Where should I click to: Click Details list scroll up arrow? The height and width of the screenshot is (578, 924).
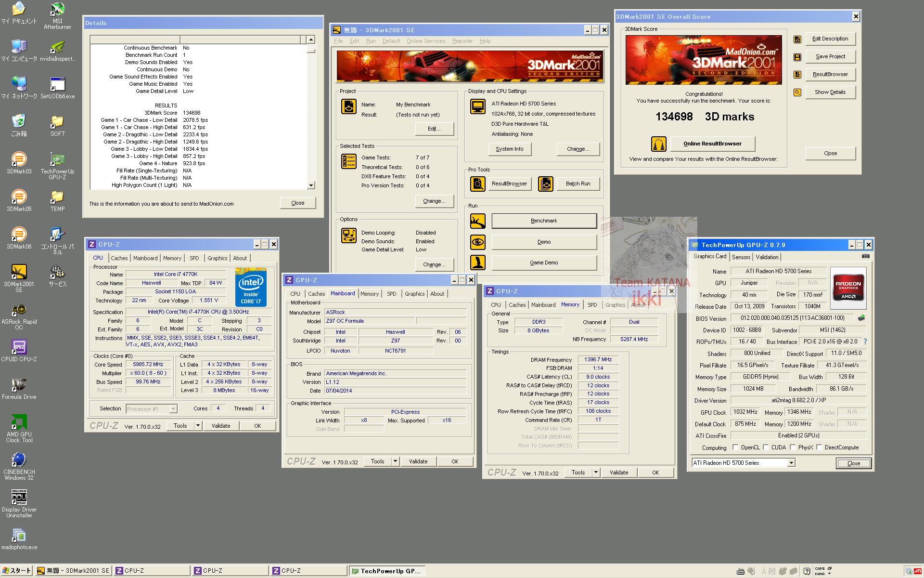(x=311, y=39)
